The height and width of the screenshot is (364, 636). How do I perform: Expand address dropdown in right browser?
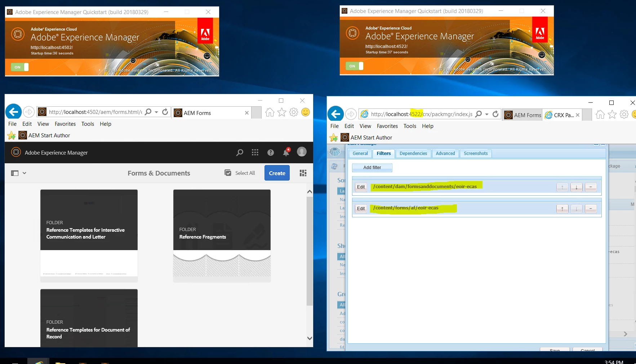[x=487, y=114]
